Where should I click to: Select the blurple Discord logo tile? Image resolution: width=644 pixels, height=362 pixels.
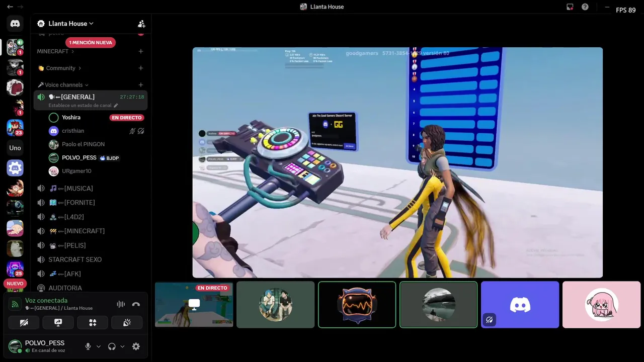(520, 305)
